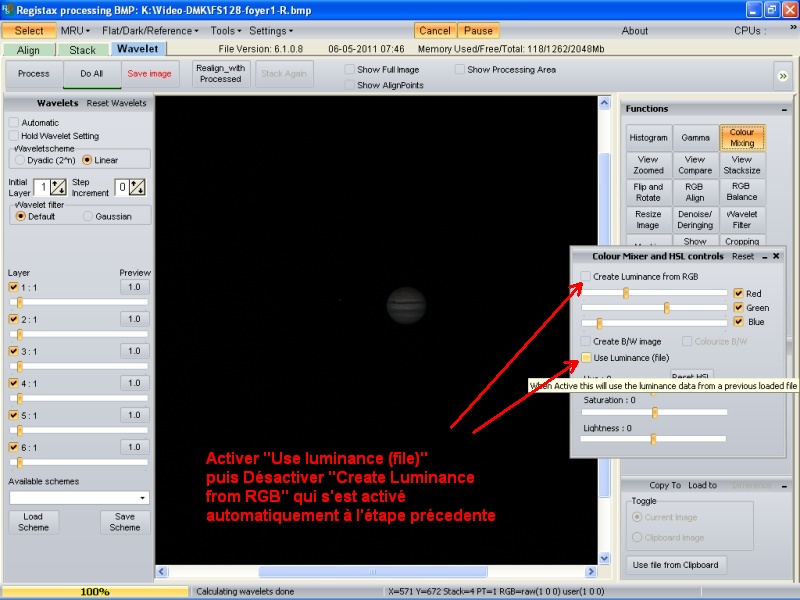Open the Histogram function

[648, 138]
